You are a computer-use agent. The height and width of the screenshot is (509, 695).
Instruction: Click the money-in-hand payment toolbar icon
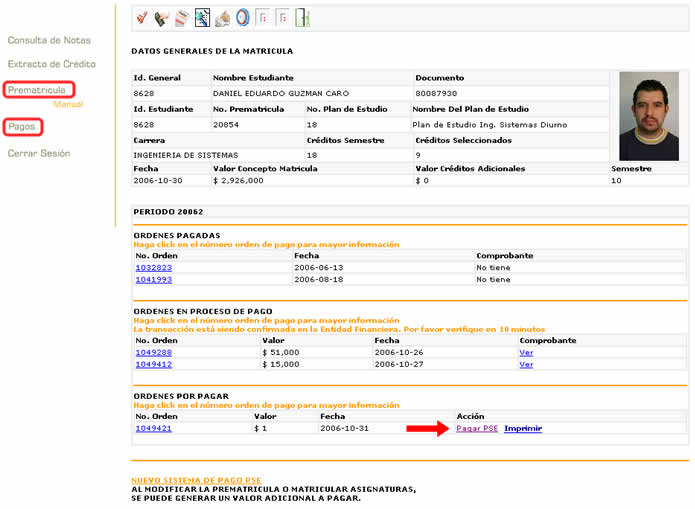pos(162,19)
